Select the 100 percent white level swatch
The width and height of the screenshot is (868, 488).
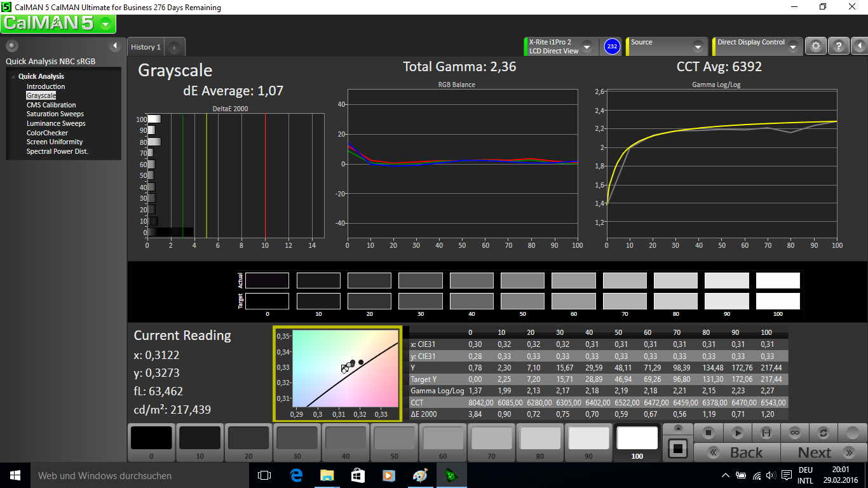click(637, 442)
